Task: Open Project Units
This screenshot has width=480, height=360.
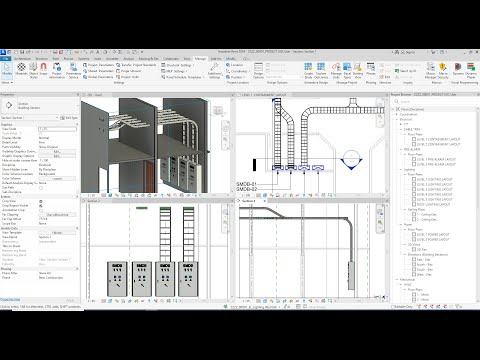Action: pos(127,77)
